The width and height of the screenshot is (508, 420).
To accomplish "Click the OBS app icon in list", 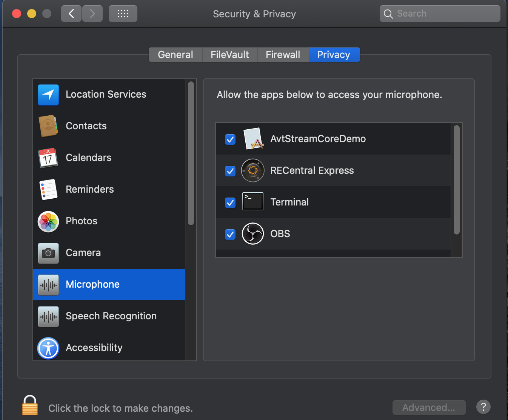I will pos(252,233).
